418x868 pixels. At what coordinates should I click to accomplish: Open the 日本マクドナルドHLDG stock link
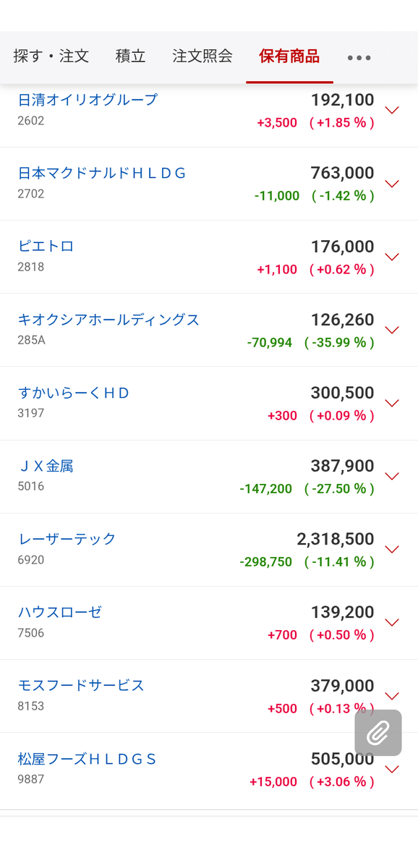[x=102, y=173]
